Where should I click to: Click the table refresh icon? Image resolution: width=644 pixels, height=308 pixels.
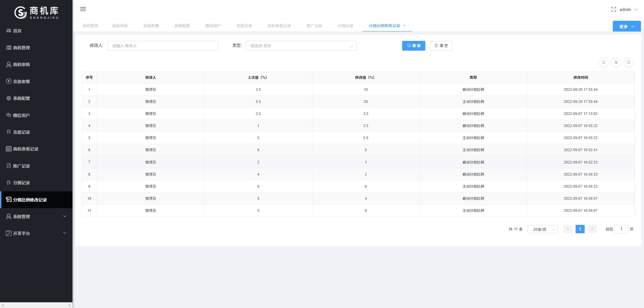pyautogui.click(x=603, y=62)
